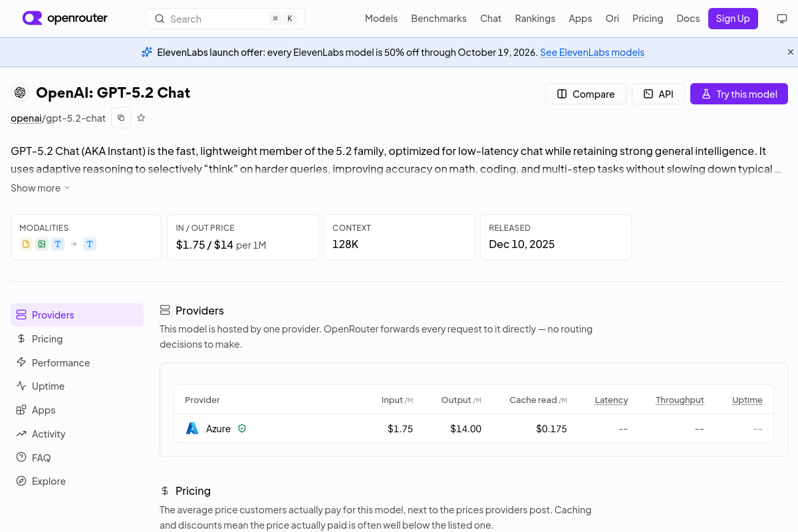This screenshot has width=798, height=532.
Task: Sort by the Latency column header
Action: point(611,400)
